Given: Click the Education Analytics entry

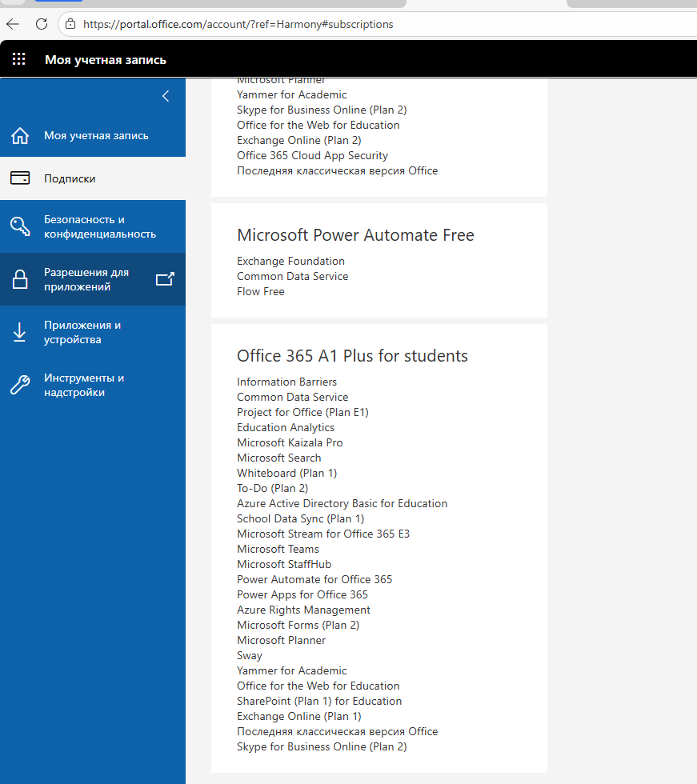Looking at the screenshot, I should [x=286, y=427].
